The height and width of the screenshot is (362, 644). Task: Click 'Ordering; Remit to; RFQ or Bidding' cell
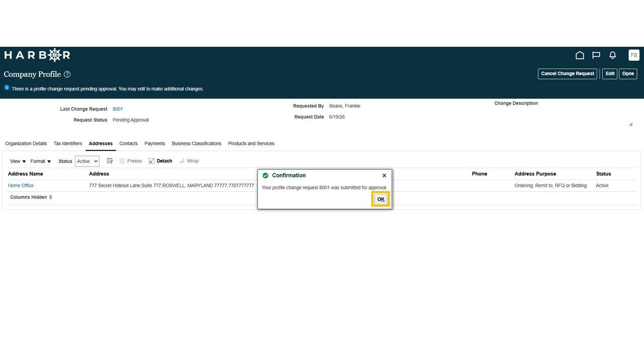[x=550, y=186]
